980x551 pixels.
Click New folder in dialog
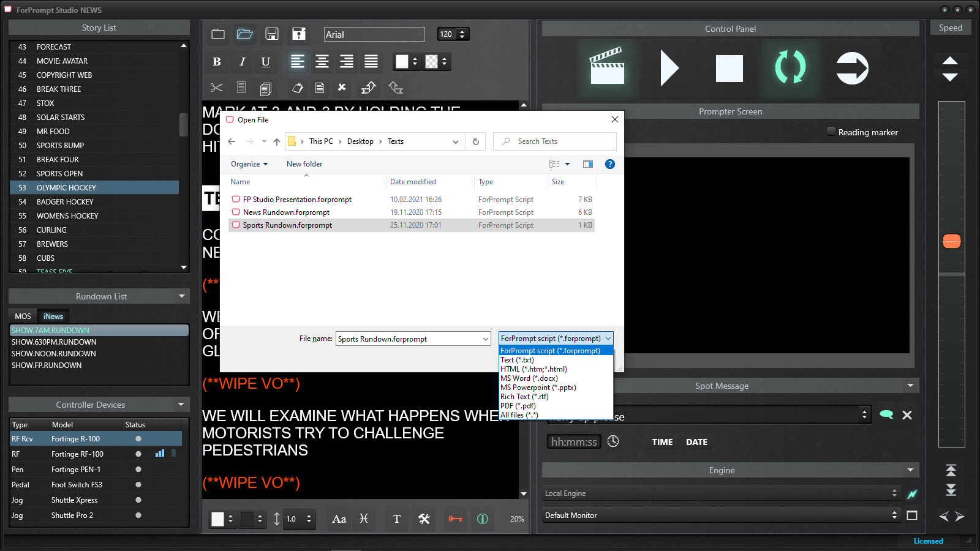(304, 164)
